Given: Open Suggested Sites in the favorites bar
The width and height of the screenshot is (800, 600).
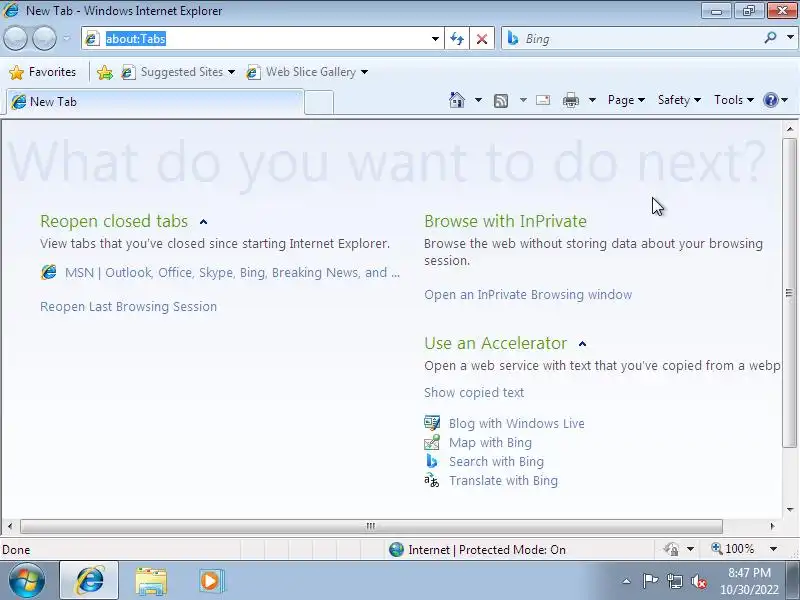Looking at the screenshot, I should pyautogui.click(x=178, y=72).
